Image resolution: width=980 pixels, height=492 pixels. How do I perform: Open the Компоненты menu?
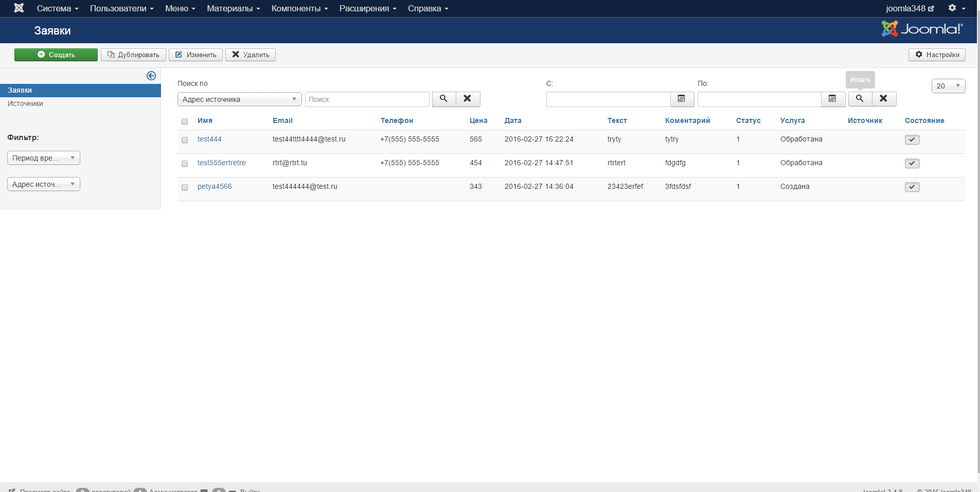pos(299,8)
